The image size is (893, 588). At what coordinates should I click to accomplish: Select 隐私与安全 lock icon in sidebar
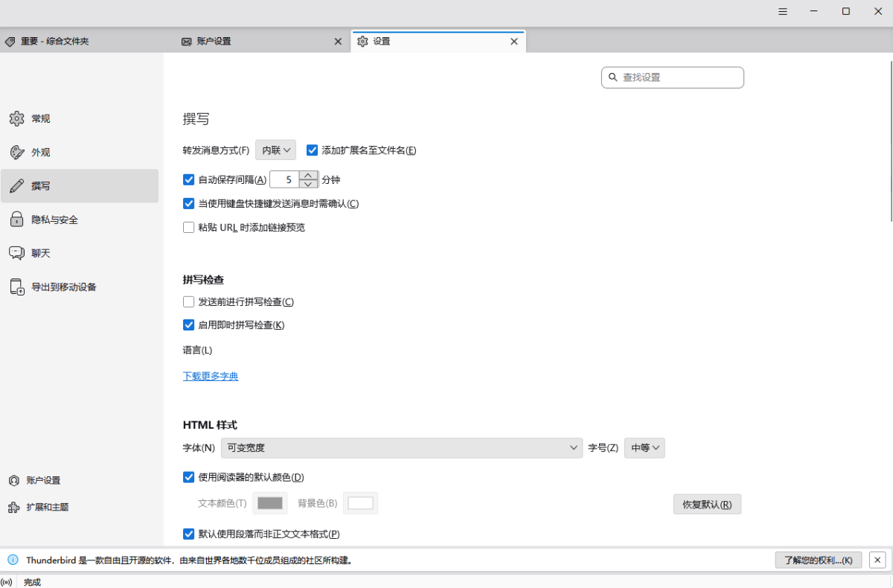click(16, 220)
